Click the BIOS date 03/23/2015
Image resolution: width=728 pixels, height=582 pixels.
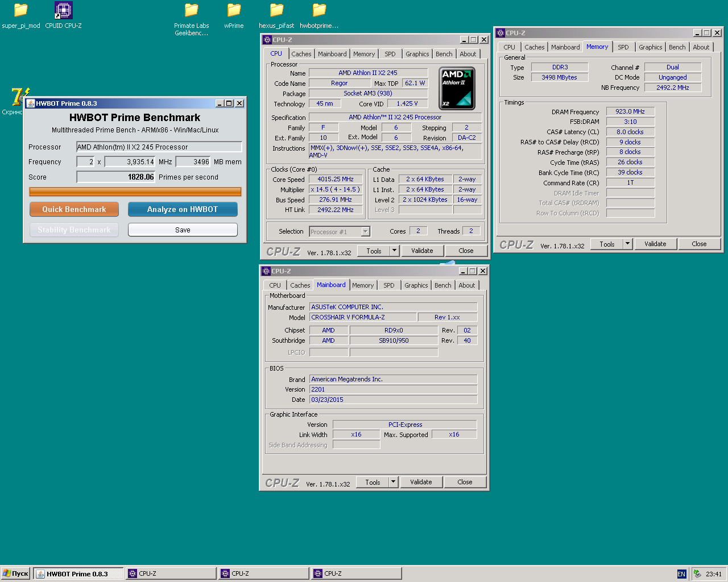(393, 400)
